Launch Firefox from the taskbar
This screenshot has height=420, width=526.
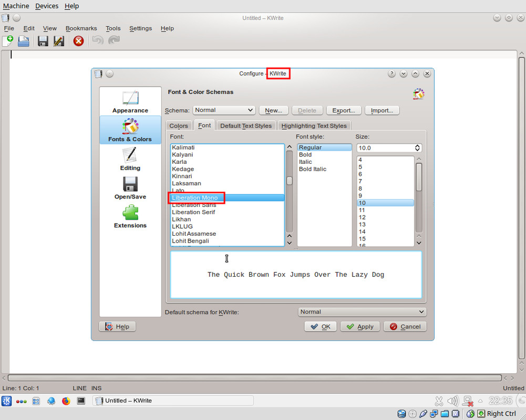[x=66, y=401]
